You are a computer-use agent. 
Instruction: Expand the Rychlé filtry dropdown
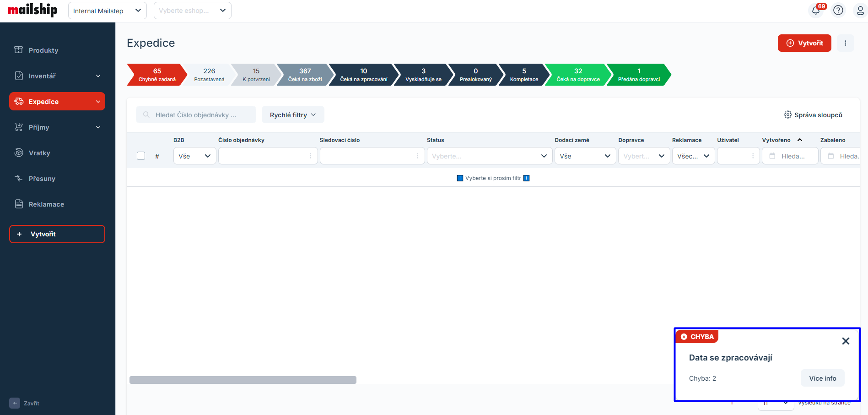pos(293,115)
